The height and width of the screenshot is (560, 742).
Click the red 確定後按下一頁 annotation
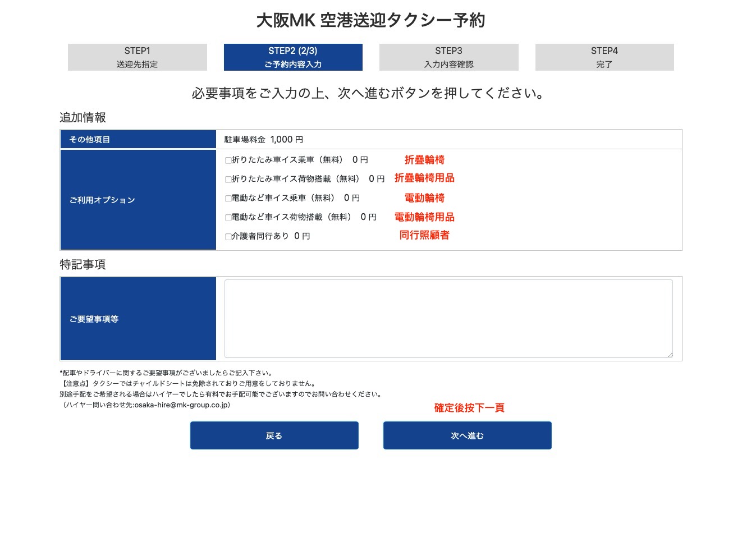pyautogui.click(x=469, y=408)
